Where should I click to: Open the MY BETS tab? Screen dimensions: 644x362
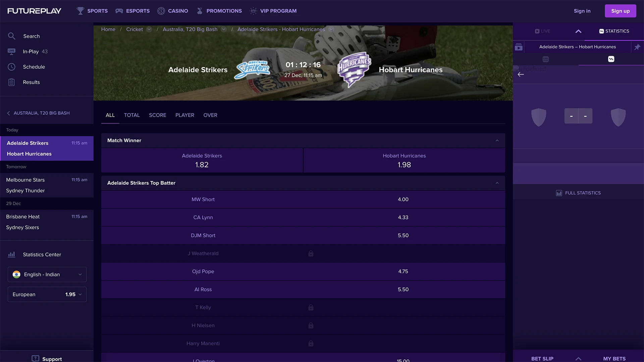coord(614,359)
